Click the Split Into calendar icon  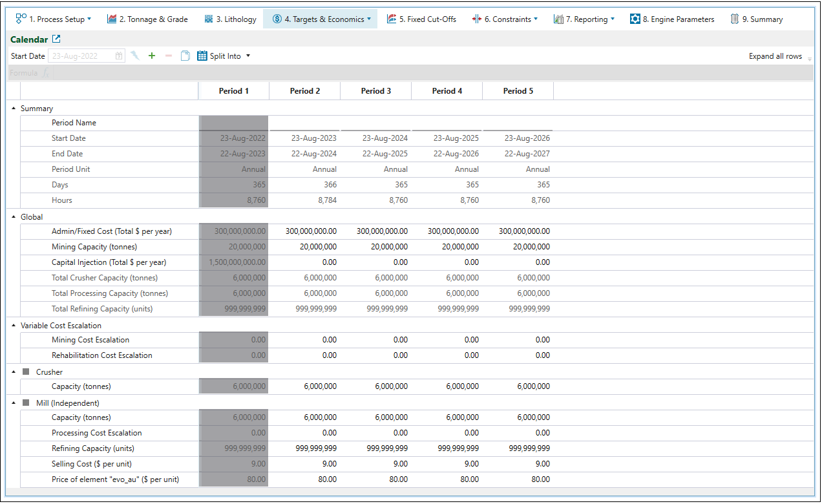(202, 56)
